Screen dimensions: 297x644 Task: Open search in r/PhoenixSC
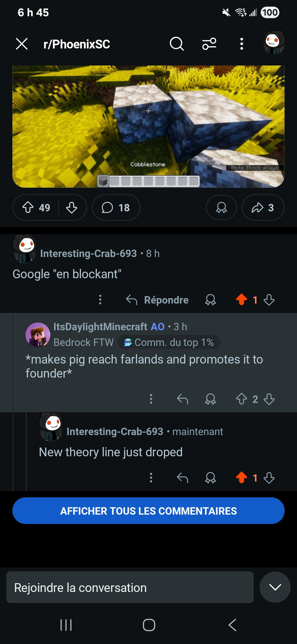[x=177, y=44]
